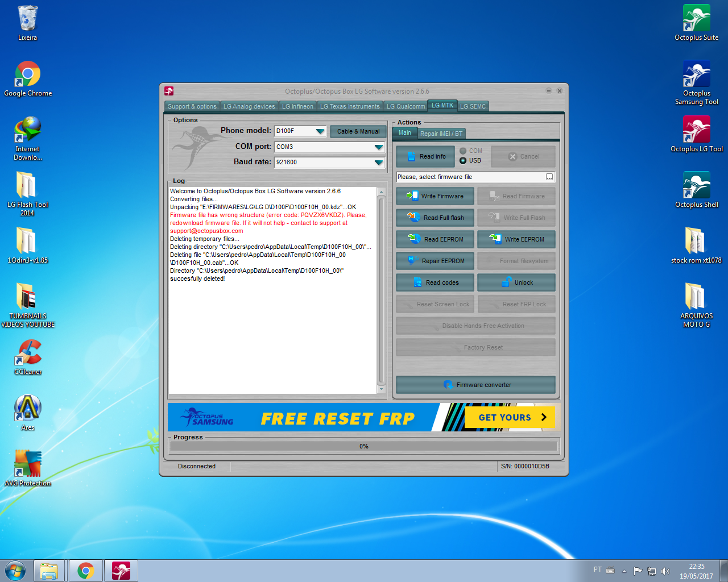
Task: Open ARQUIVOS MOTO G folder
Action: [x=696, y=306]
